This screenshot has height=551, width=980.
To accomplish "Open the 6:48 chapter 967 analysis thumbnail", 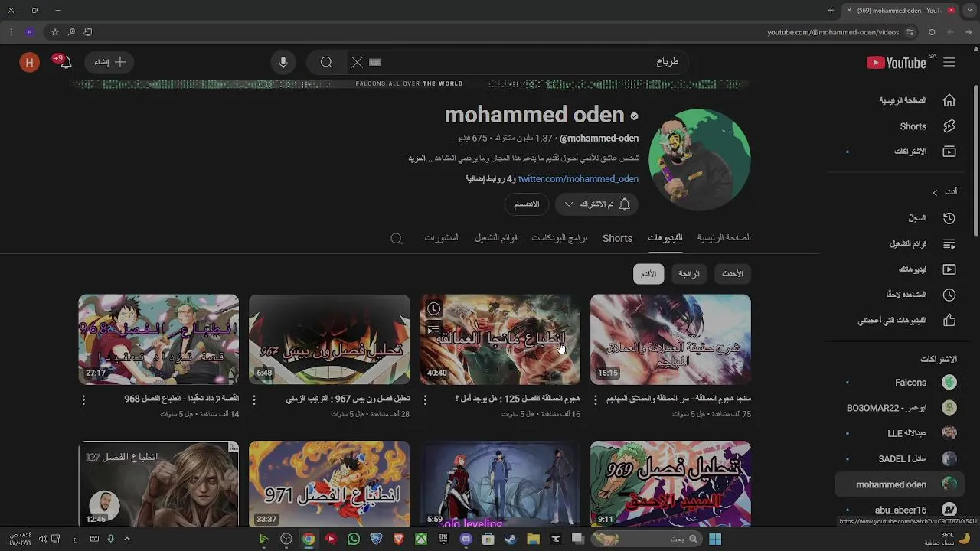I will click(x=329, y=340).
